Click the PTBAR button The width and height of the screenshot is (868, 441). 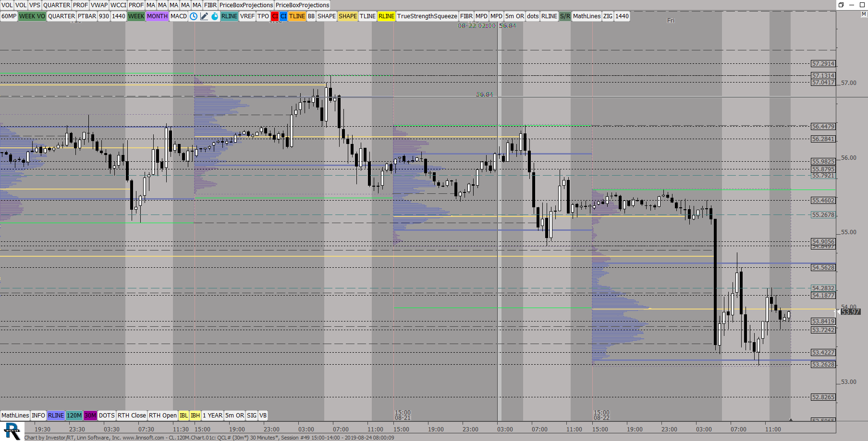point(87,16)
